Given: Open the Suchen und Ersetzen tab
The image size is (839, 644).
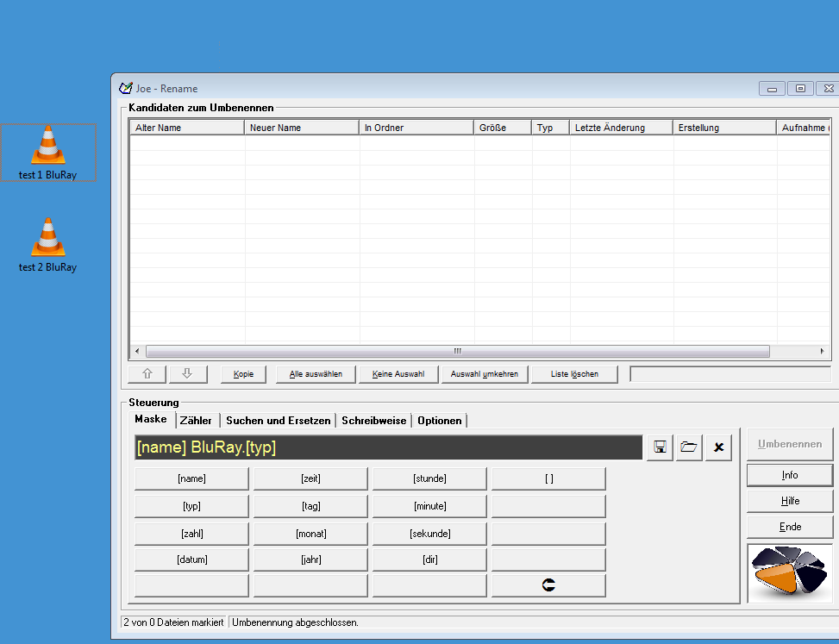Looking at the screenshot, I should coord(279,421).
